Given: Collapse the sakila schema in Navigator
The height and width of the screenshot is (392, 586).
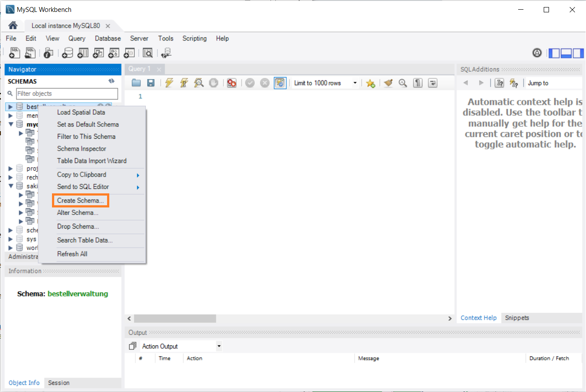Looking at the screenshot, I should coord(10,186).
